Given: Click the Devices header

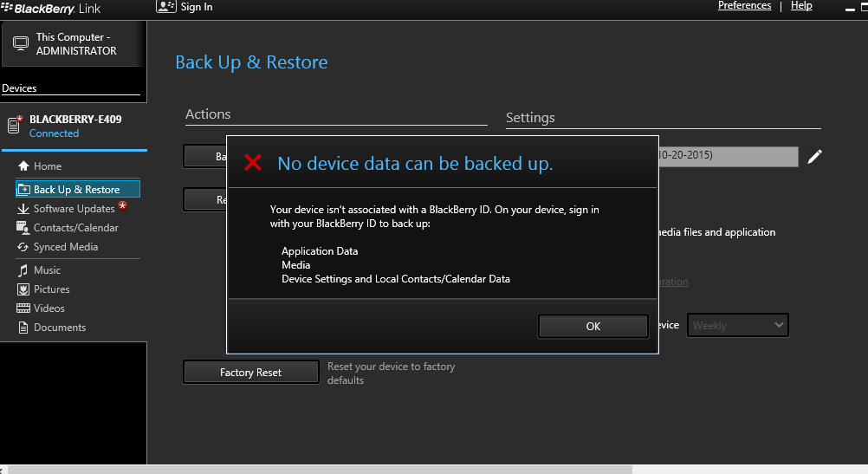Looking at the screenshot, I should click(19, 88).
